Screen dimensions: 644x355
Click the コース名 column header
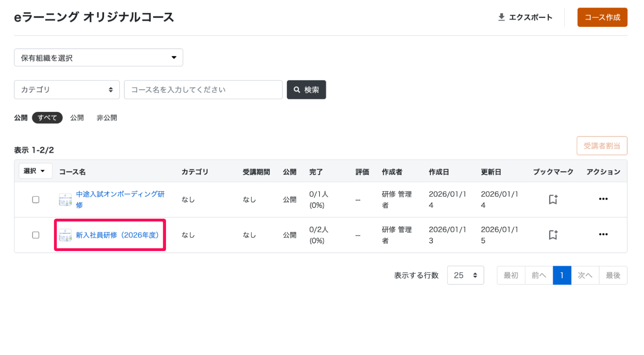72,172
